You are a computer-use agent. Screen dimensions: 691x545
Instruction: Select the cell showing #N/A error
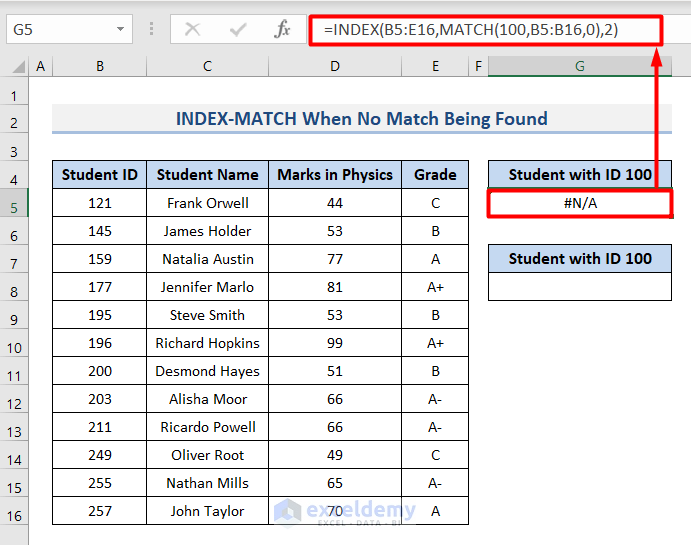[580, 203]
